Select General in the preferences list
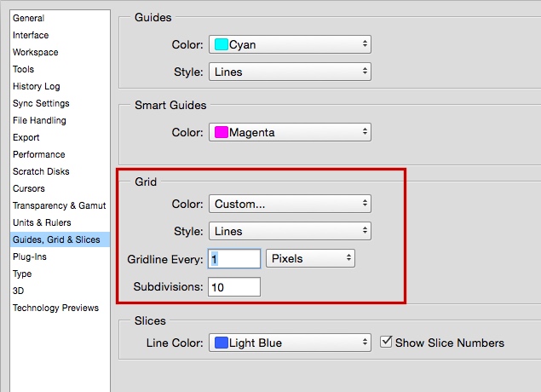This screenshot has height=392, width=541. (x=29, y=18)
